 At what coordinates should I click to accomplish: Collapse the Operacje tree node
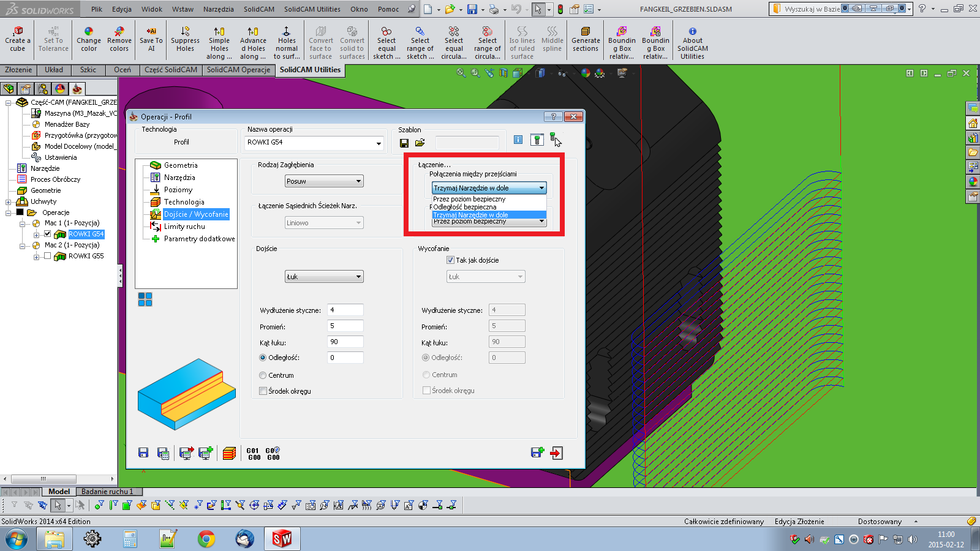pyautogui.click(x=9, y=212)
